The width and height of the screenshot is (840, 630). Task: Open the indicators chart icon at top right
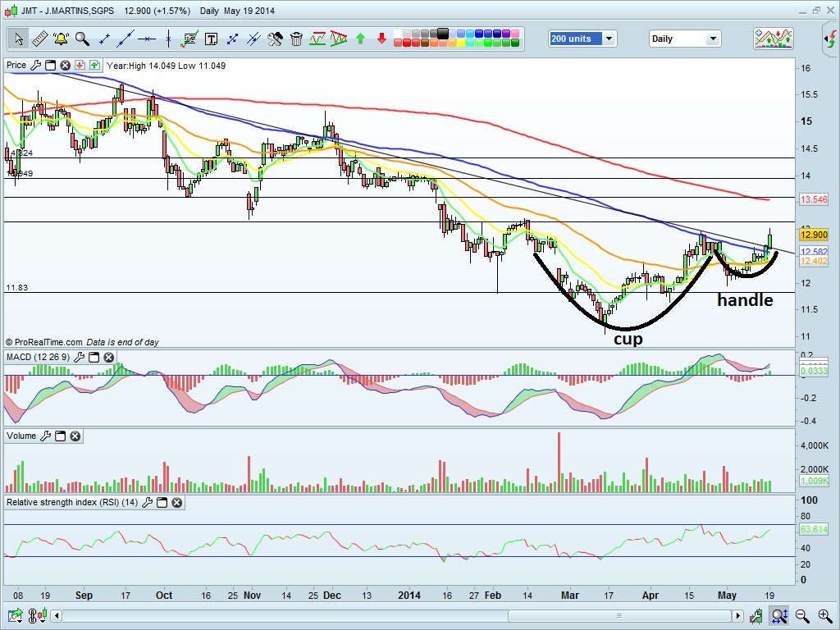point(773,39)
